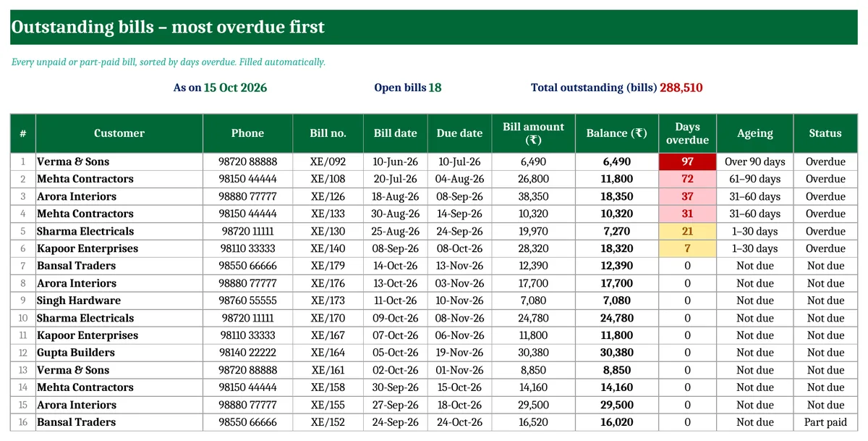
Task: Click the 'Due date' column header
Action: pos(460,133)
